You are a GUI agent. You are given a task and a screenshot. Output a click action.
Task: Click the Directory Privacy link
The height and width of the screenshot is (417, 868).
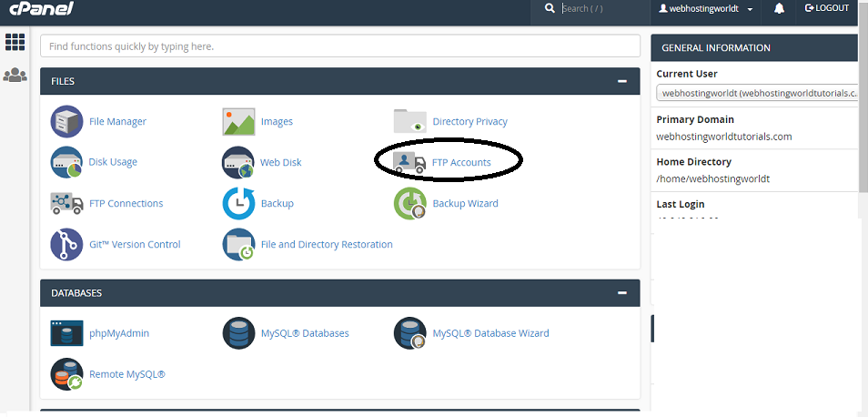coord(470,121)
